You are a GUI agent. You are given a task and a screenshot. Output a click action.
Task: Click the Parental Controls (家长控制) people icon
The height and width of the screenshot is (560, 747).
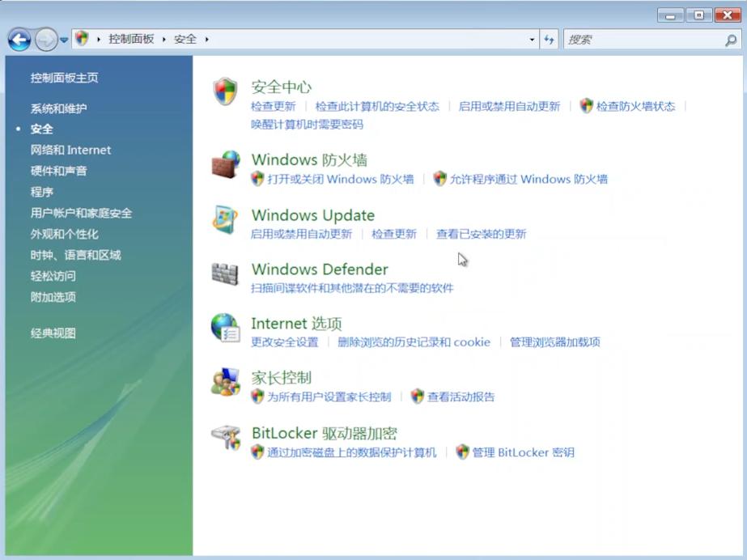click(225, 382)
